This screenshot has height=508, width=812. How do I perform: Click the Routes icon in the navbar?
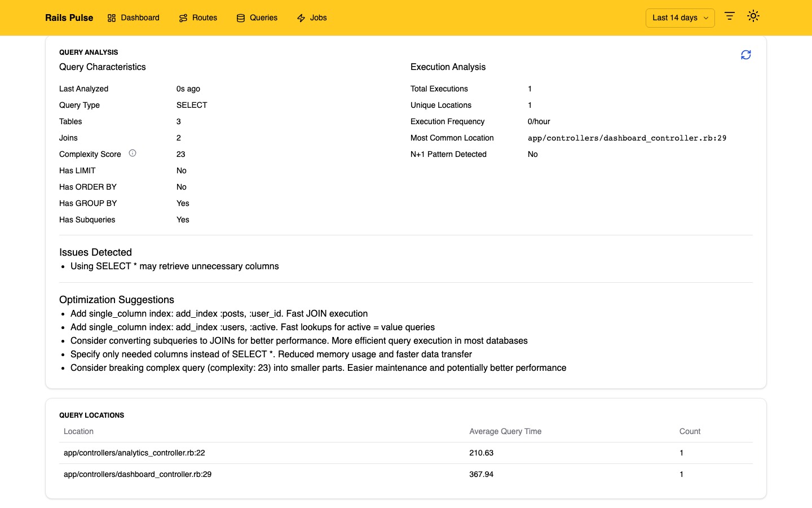tap(182, 17)
